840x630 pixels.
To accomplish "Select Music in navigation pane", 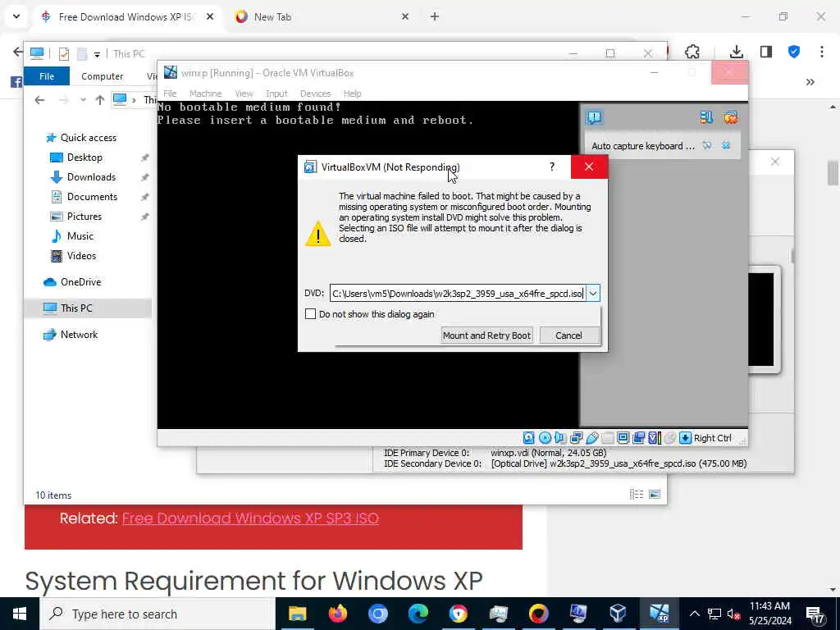I will pos(80,235).
